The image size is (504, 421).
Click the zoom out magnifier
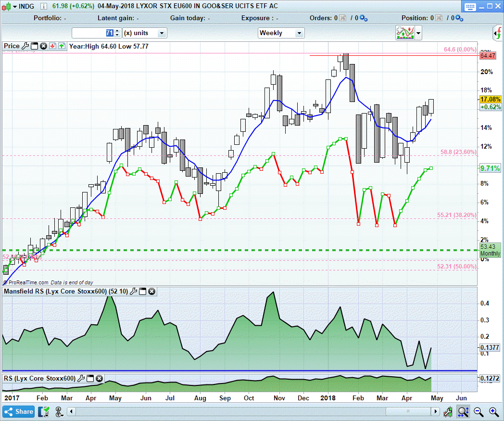click(x=479, y=412)
